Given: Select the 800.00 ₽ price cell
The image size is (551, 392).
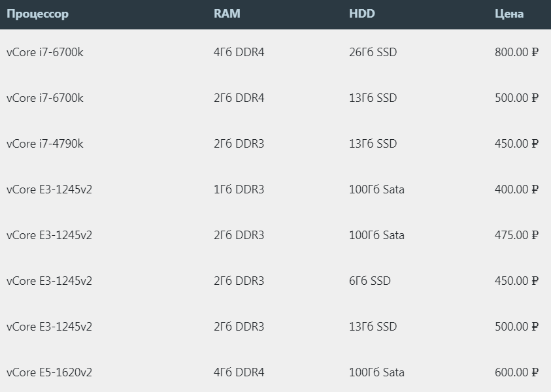Looking at the screenshot, I should 516,52.
